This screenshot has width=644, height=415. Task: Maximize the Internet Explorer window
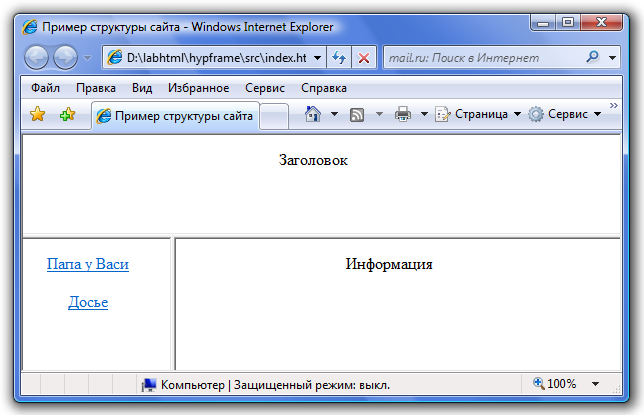[x=568, y=22]
